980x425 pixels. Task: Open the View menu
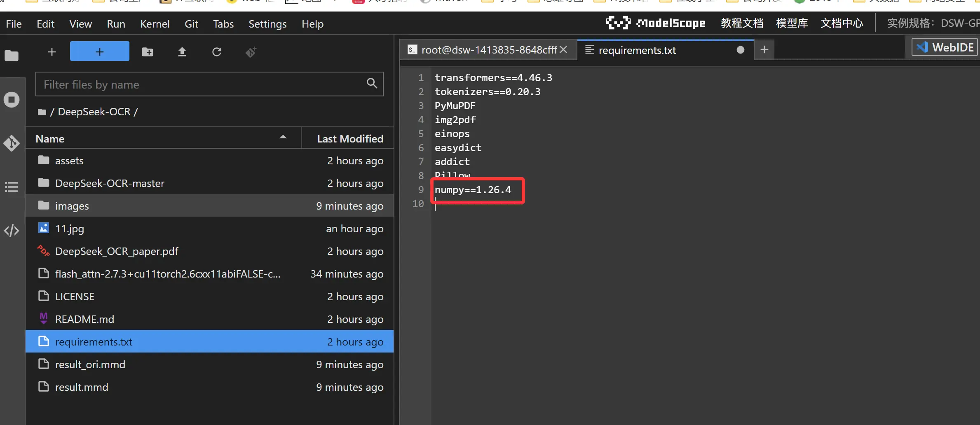click(x=80, y=24)
